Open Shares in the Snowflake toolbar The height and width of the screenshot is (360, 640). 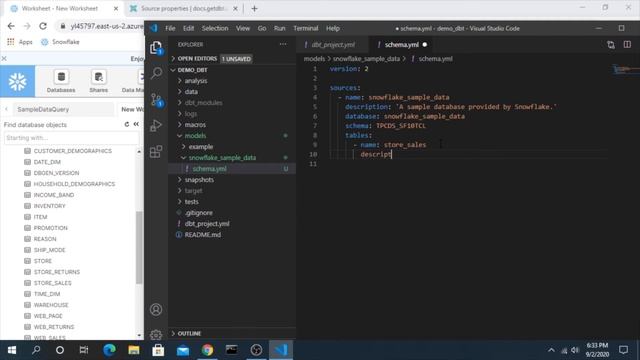pos(98,82)
